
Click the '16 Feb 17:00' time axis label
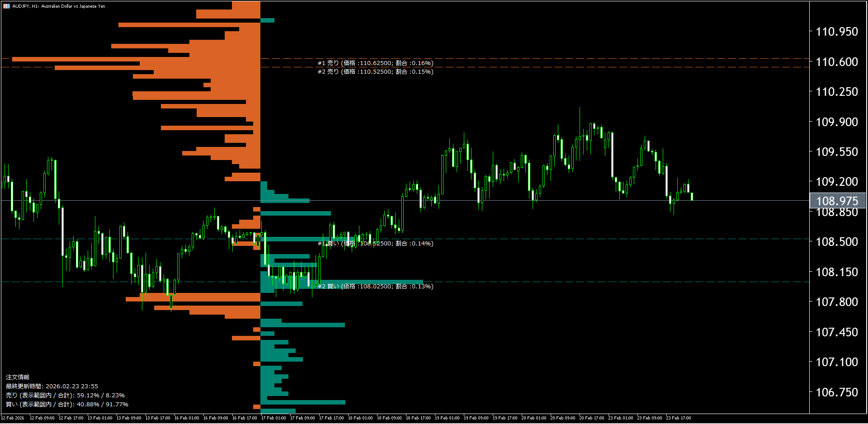tap(245, 418)
